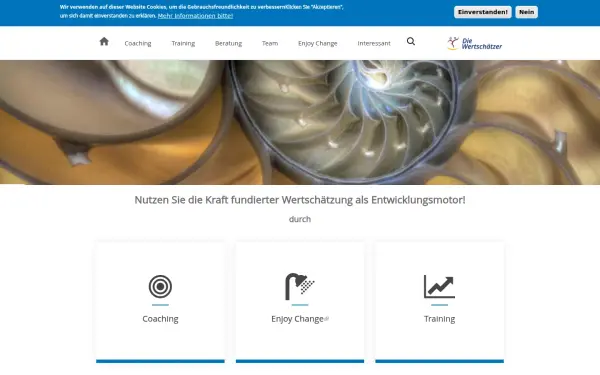Image resolution: width=600 pixels, height=375 pixels.
Task: Follow the Mehr Informationen bitte! link
Action: click(x=195, y=16)
